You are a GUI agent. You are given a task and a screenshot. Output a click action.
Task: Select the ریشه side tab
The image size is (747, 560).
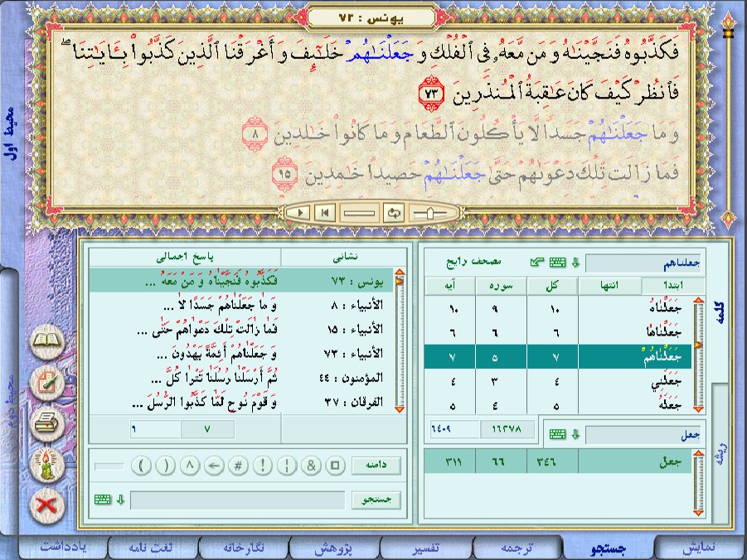[721, 453]
